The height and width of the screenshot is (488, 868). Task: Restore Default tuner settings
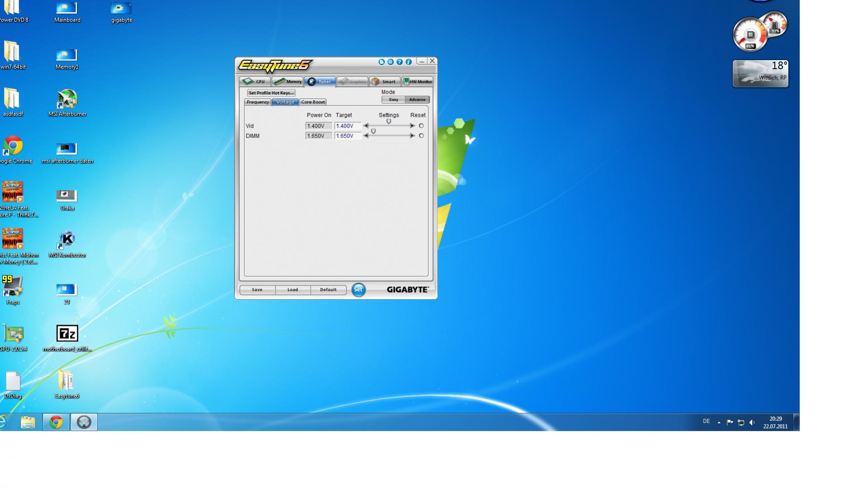click(328, 290)
